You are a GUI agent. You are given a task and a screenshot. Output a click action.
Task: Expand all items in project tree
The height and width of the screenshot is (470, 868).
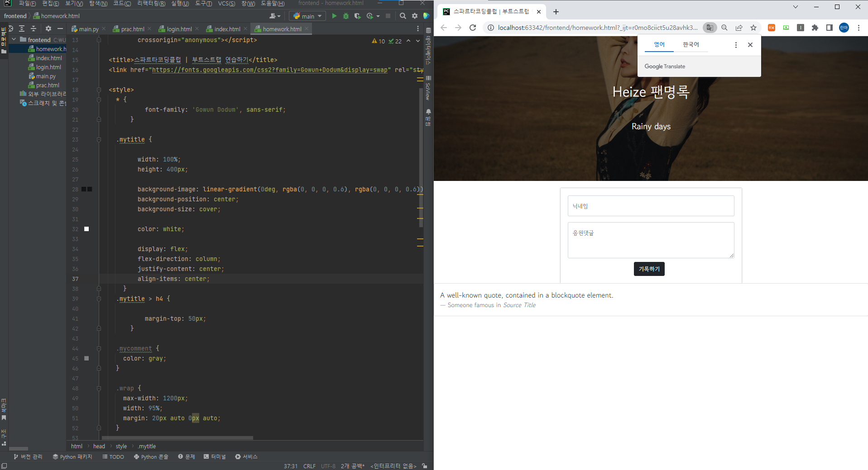tap(22, 28)
